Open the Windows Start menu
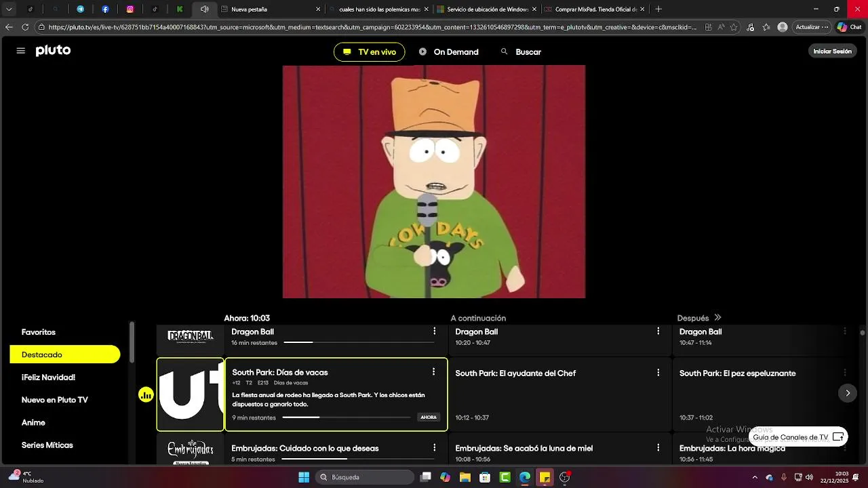The image size is (868, 488). point(304,477)
